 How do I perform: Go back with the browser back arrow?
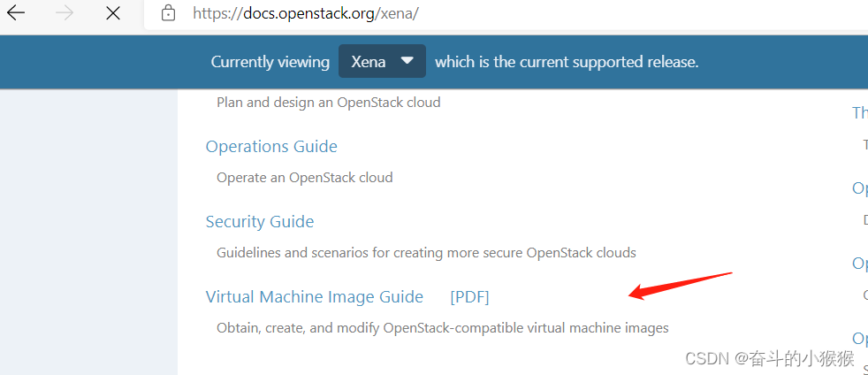pos(16,13)
